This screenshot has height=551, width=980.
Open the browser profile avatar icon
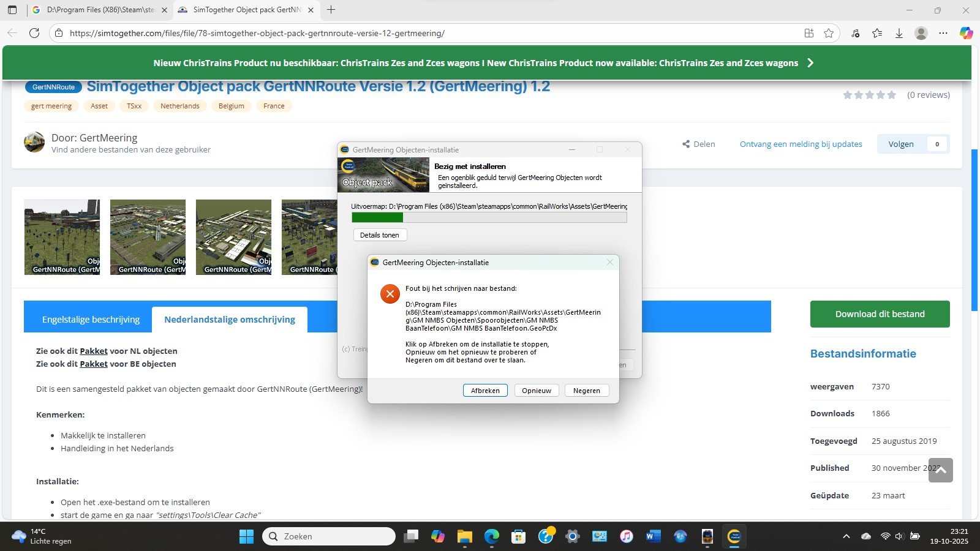[x=921, y=33]
